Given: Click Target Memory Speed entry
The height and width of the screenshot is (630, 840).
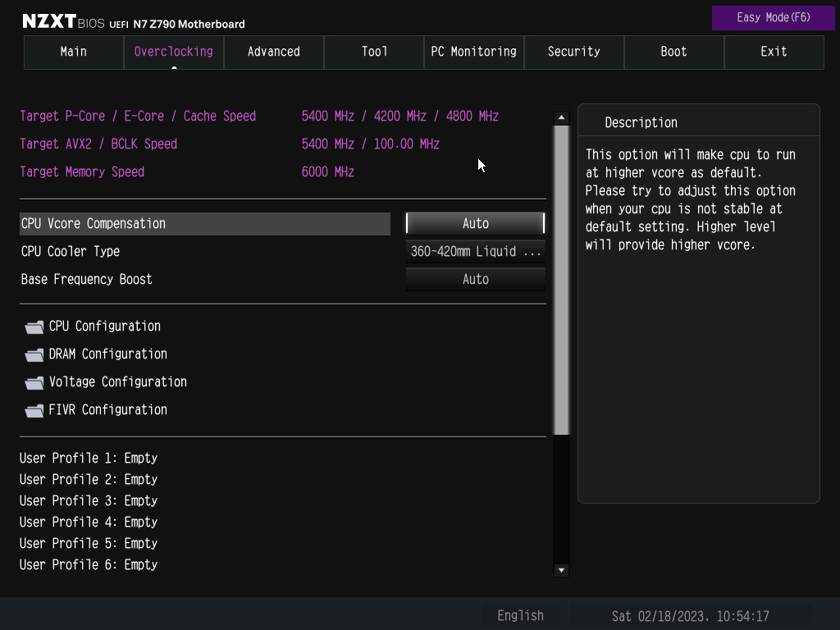Looking at the screenshot, I should [82, 171].
